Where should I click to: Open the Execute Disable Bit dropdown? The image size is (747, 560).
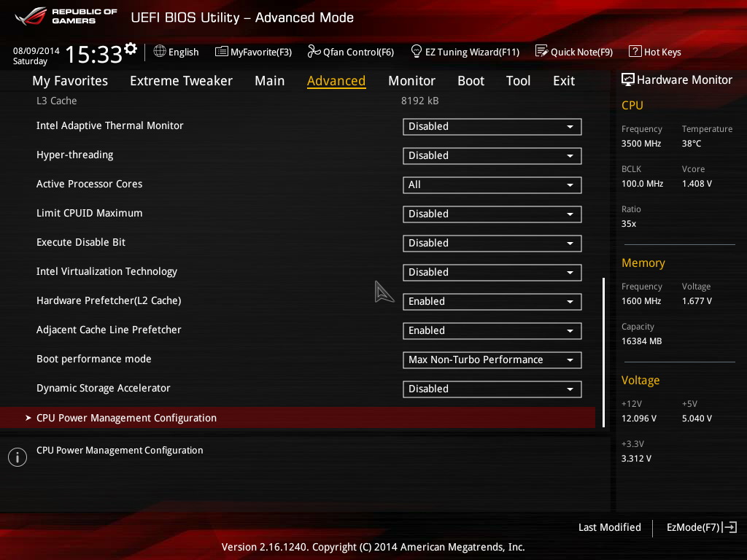492,243
